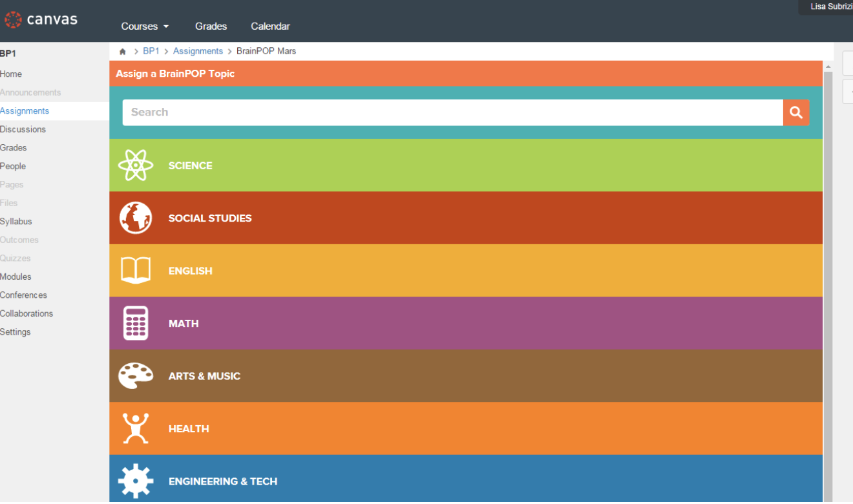Open Grades in course sidebar
This screenshot has width=853, height=504.
13,148
